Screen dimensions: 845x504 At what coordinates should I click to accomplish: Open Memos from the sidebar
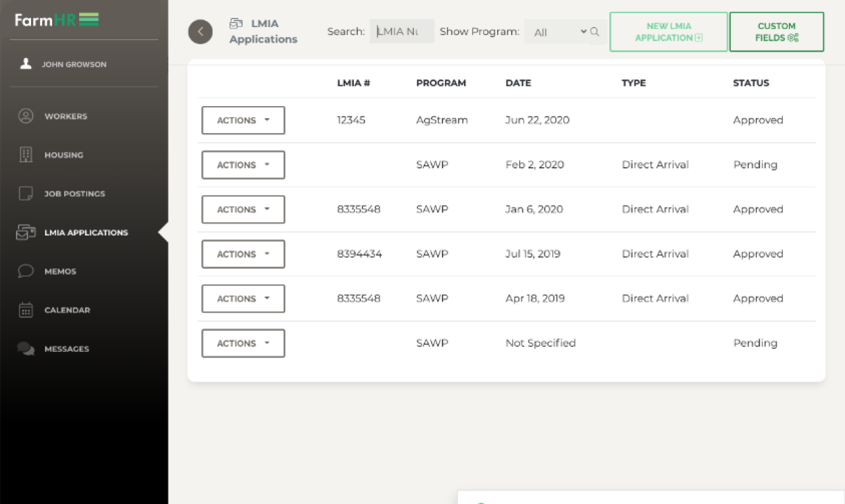click(60, 271)
